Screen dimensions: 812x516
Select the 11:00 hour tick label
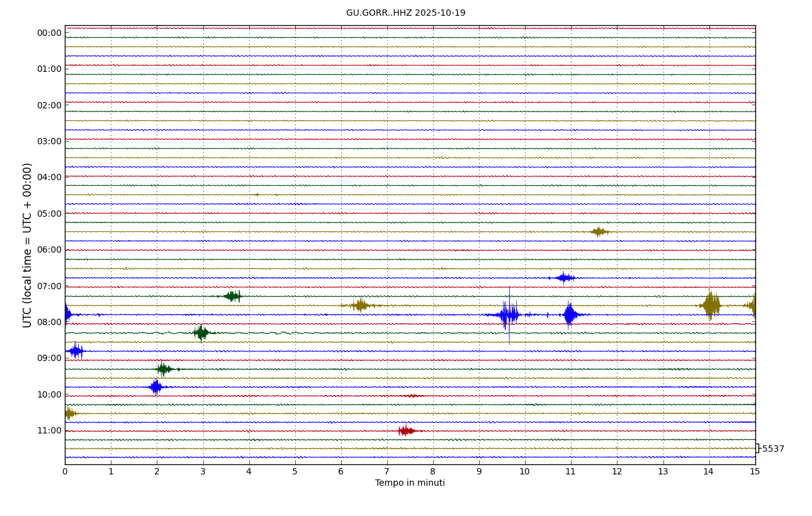(x=49, y=431)
